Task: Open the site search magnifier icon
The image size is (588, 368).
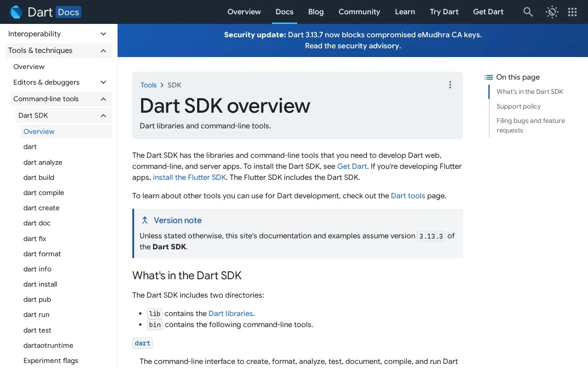Action: point(528,12)
